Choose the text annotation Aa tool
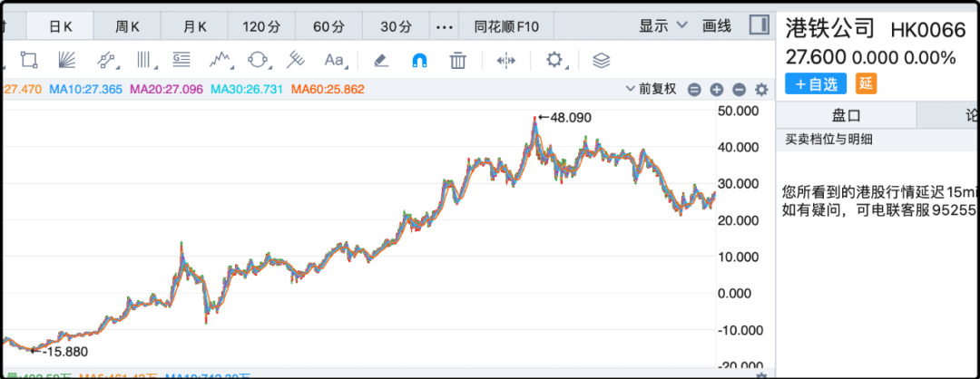Image resolution: width=980 pixels, height=379 pixels. click(x=334, y=61)
